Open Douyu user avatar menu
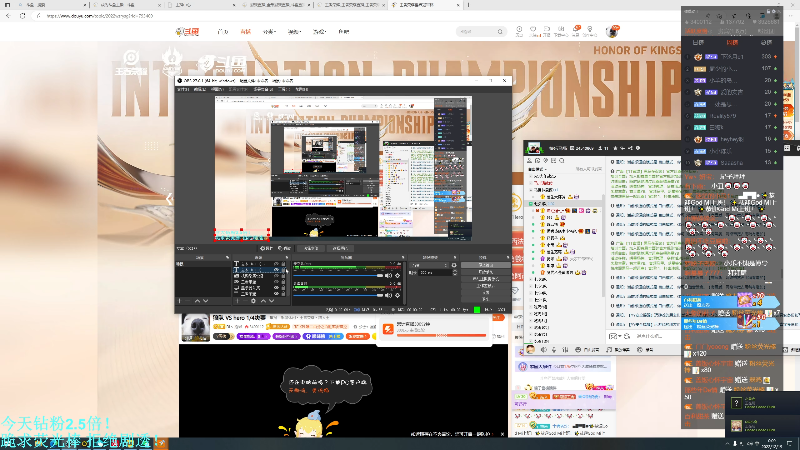This screenshot has height=450, width=800. 612,32
